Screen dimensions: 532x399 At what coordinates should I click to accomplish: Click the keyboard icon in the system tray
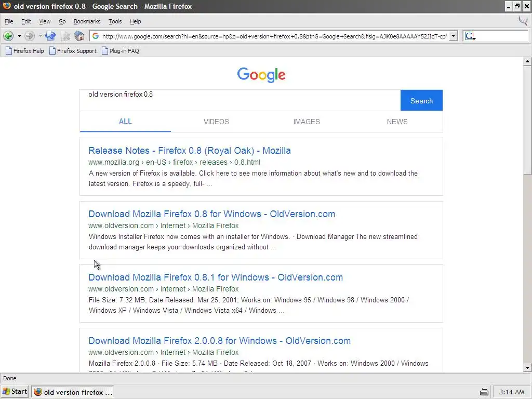tap(484, 392)
